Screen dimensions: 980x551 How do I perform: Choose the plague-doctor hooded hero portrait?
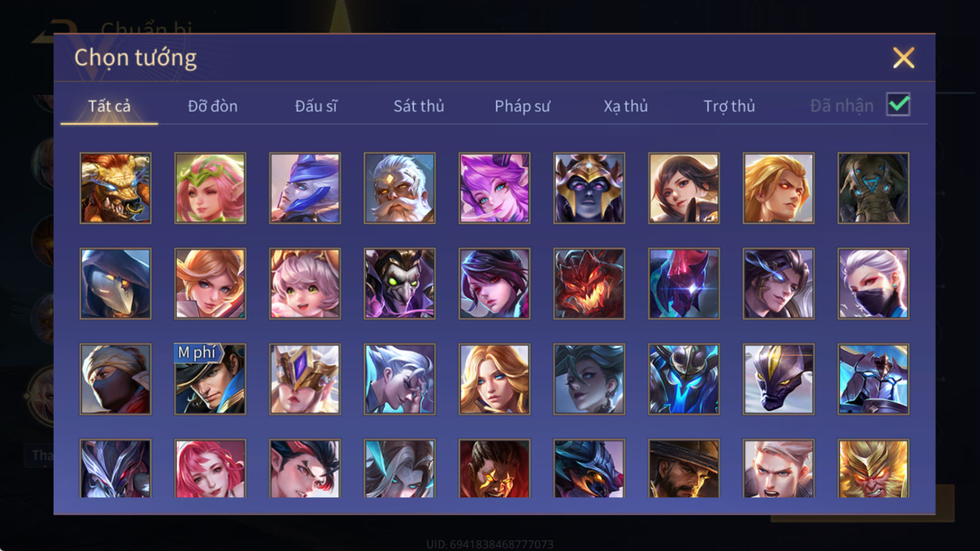coord(115,283)
